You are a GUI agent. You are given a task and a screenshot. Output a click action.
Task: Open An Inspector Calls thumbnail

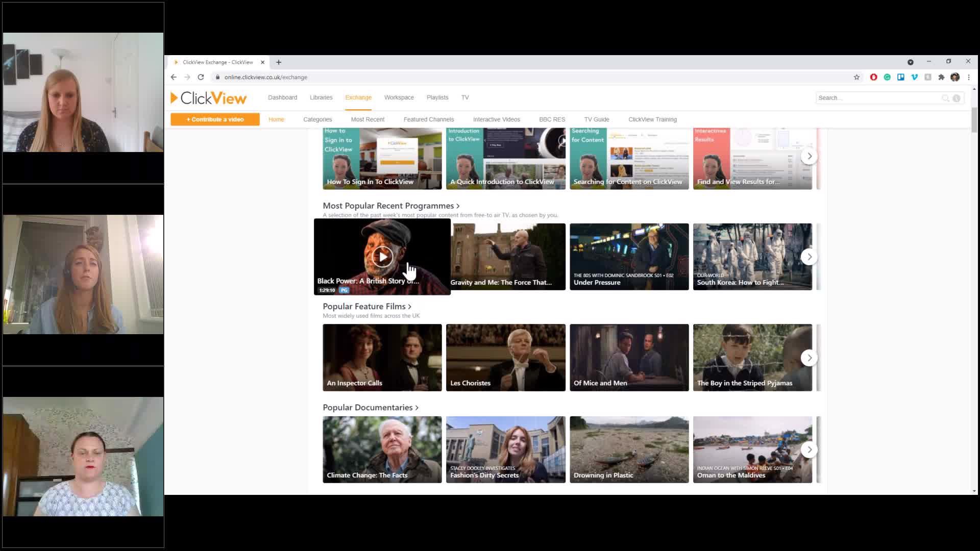point(382,358)
